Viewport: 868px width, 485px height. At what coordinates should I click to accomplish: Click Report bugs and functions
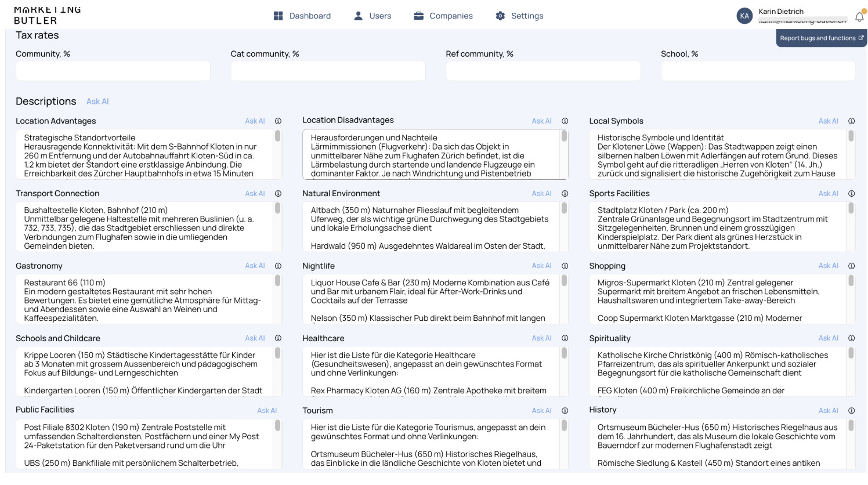822,38
